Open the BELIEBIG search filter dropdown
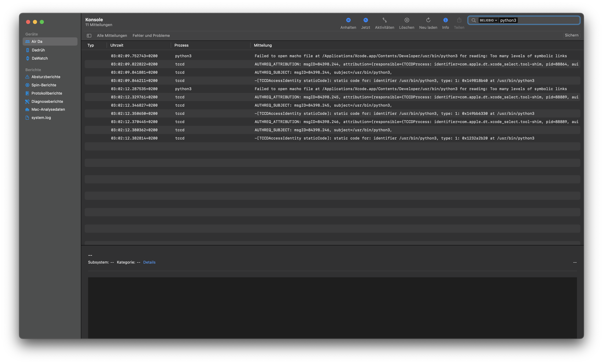Image resolution: width=603 pixels, height=364 pixels. [488, 20]
